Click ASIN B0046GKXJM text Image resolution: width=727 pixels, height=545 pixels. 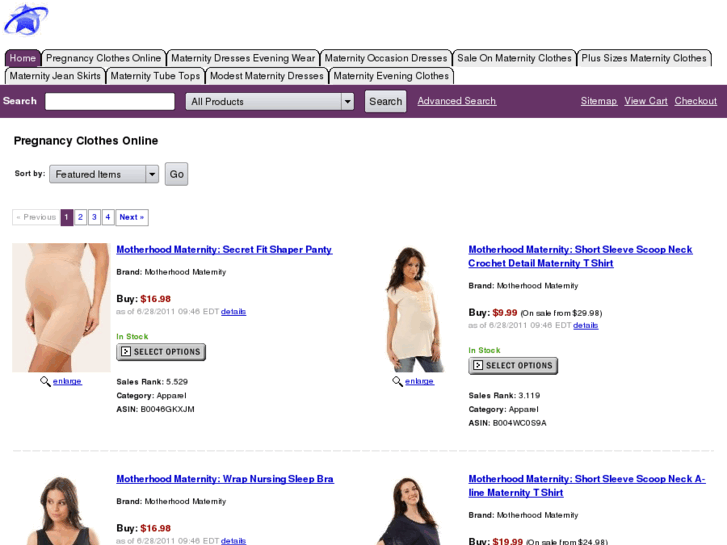pyautogui.click(x=155, y=409)
